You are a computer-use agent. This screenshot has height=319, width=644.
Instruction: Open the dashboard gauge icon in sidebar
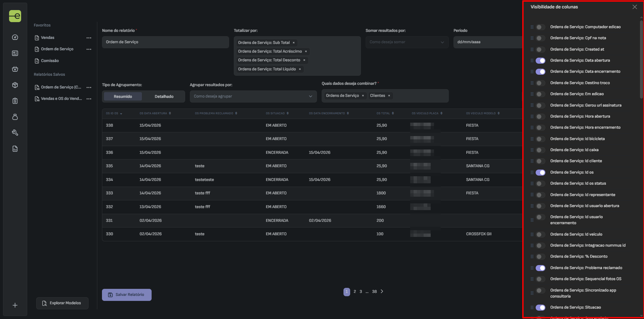click(x=15, y=37)
